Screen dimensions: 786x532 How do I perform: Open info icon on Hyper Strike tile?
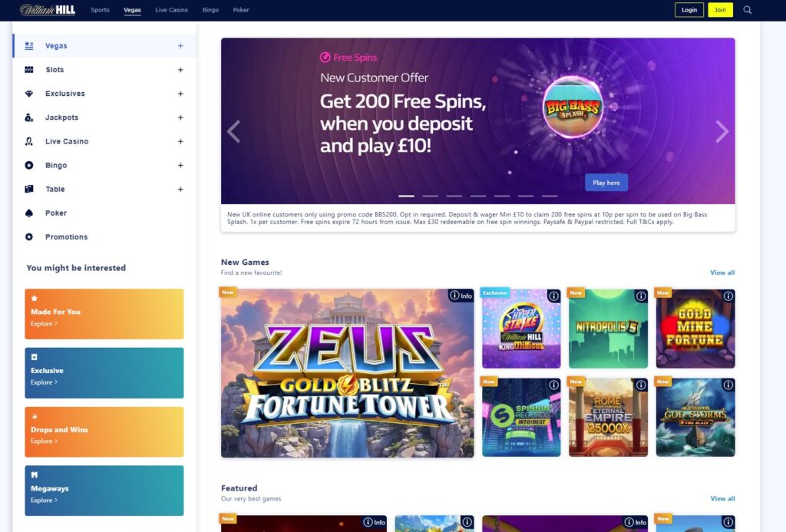click(x=553, y=296)
